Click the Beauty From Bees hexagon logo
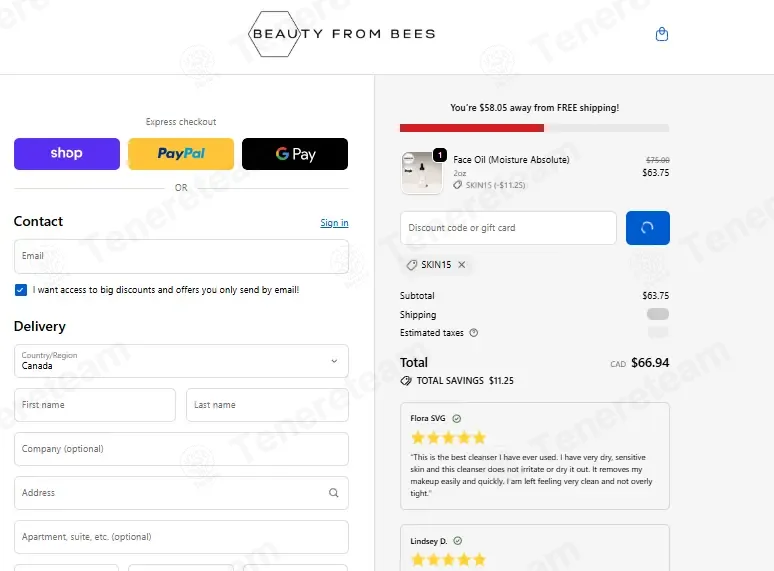 [342, 34]
